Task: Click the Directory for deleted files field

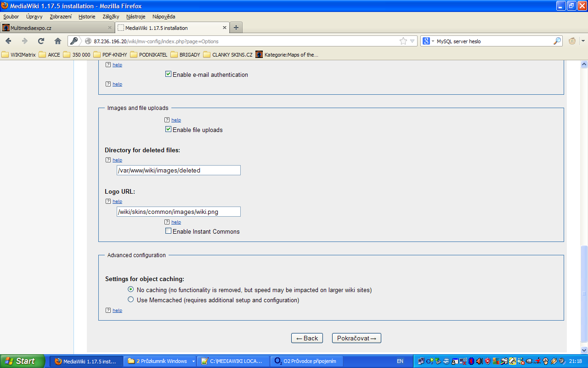Action: click(x=178, y=170)
